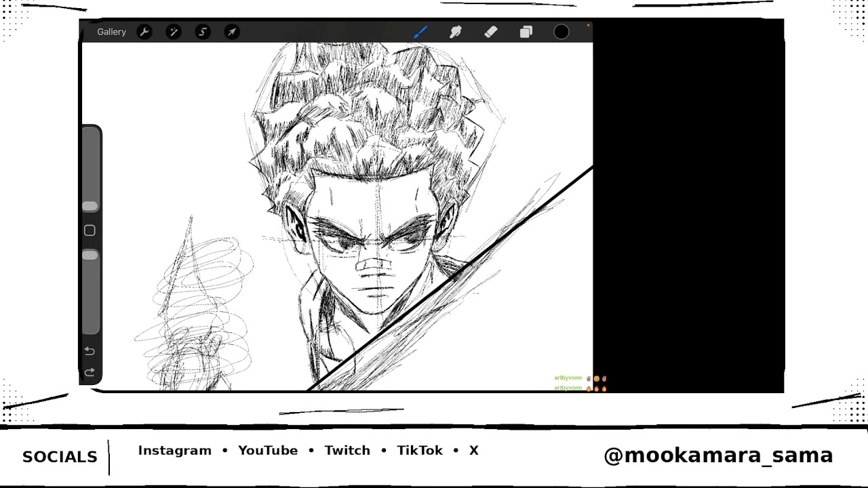The height and width of the screenshot is (488, 868).
Task: Click the brush size slider handle
Action: pyautogui.click(x=90, y=206)
